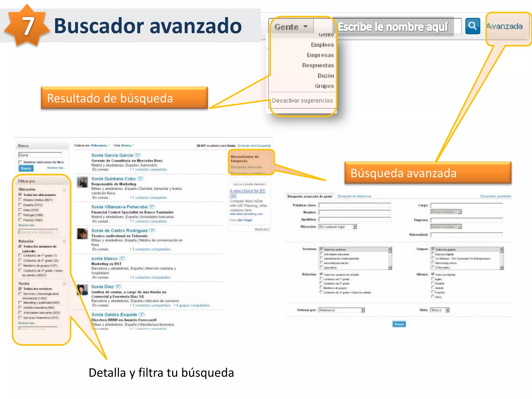The width and height of the screenshot is (532, 399).
Task: Check Español in the Idioma options
Action: (x=433, y=283)
